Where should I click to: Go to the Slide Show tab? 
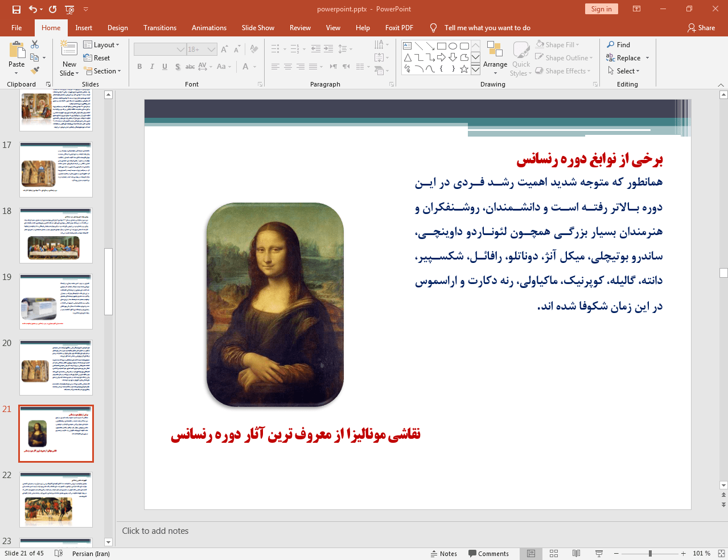click(258, 28)
